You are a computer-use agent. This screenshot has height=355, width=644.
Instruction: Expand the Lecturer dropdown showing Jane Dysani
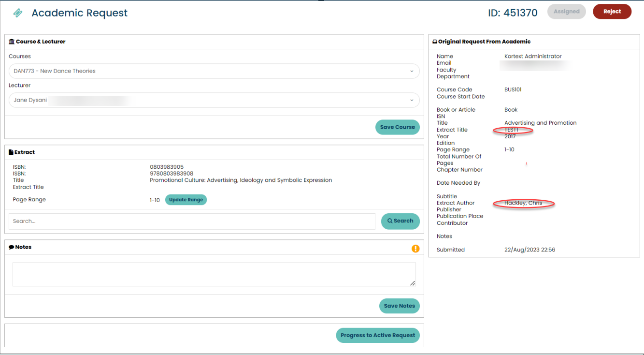tap(214, 100)
